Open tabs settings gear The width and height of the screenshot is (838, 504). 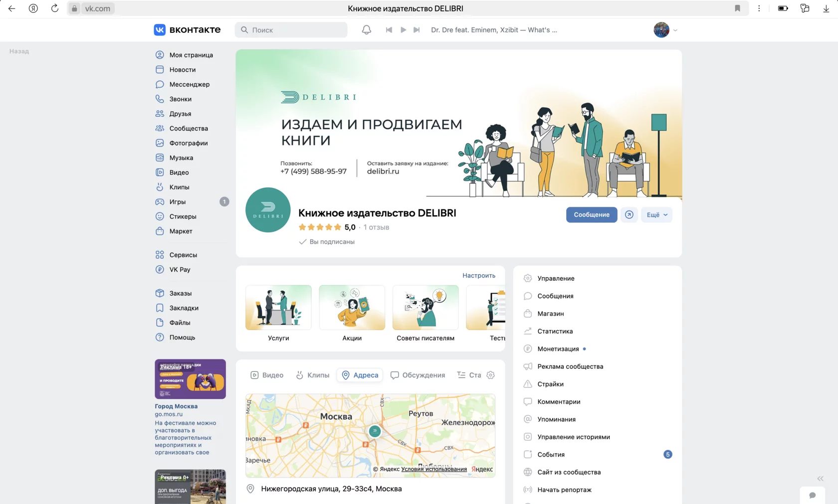[491, 375]
